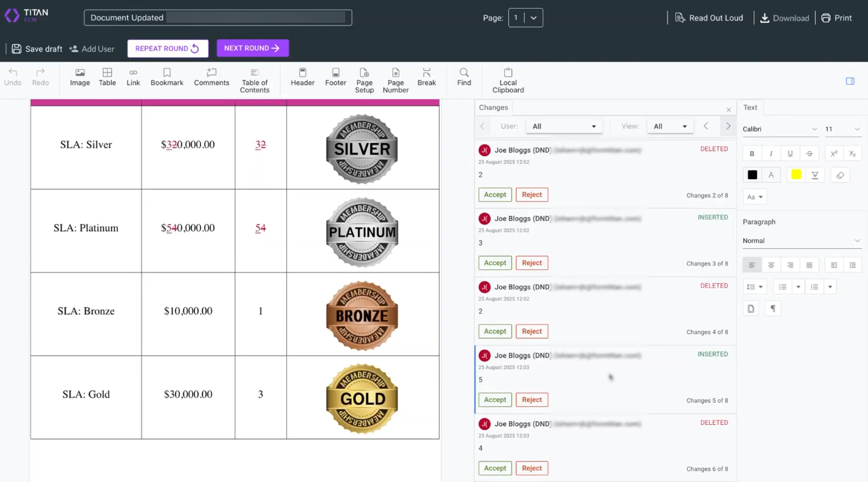Open the Table of Contents tool
Screen dimensions: 868x482
254,81
